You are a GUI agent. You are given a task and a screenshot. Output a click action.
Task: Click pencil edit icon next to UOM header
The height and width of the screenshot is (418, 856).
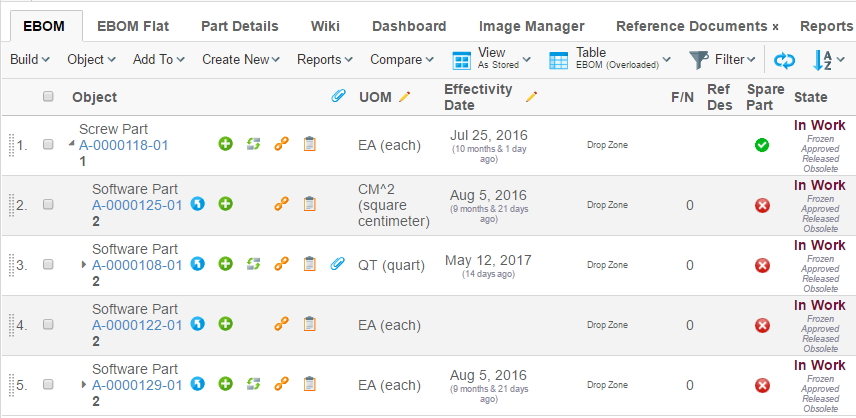[405, 97]
